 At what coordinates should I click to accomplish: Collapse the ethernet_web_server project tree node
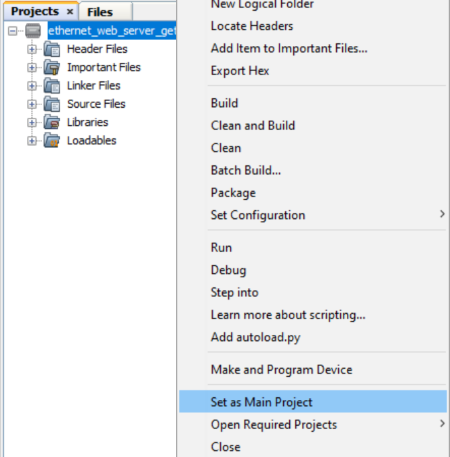tap(12, 31)
